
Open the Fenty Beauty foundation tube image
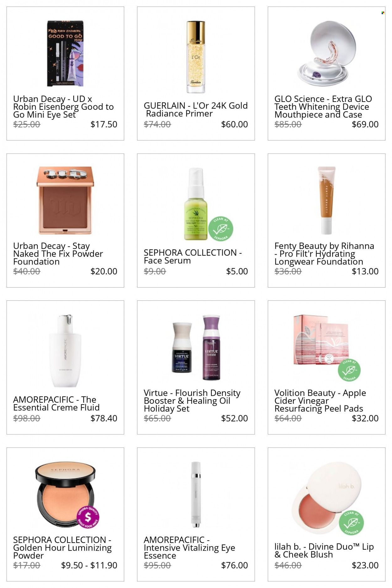pos(326,200)
